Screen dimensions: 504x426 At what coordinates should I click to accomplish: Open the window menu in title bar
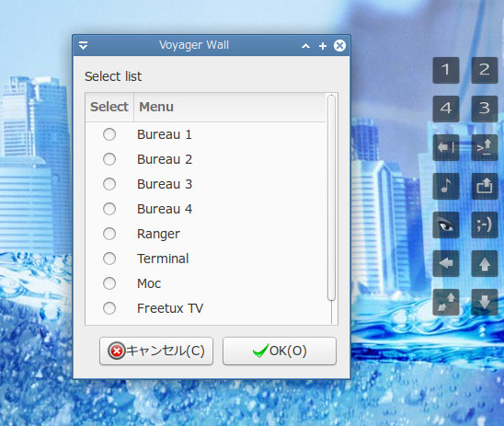[x=84, y=45]
